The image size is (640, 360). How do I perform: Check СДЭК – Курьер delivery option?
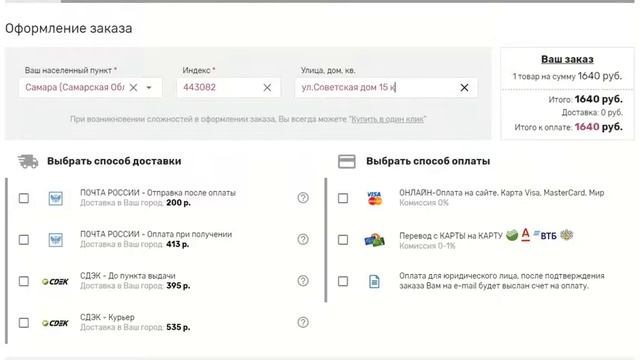[24, 323]
